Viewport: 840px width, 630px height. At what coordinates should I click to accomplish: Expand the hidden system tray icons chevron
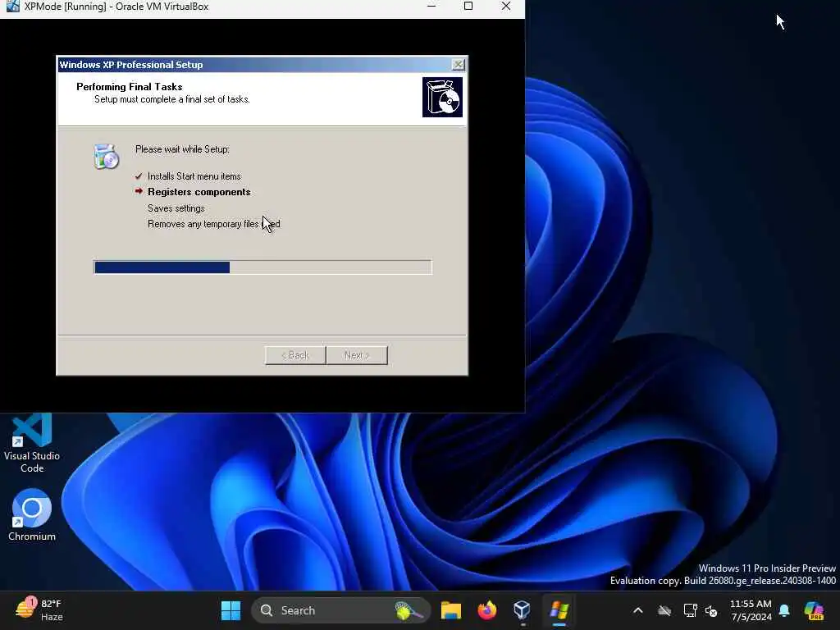[x=637, y=610]
